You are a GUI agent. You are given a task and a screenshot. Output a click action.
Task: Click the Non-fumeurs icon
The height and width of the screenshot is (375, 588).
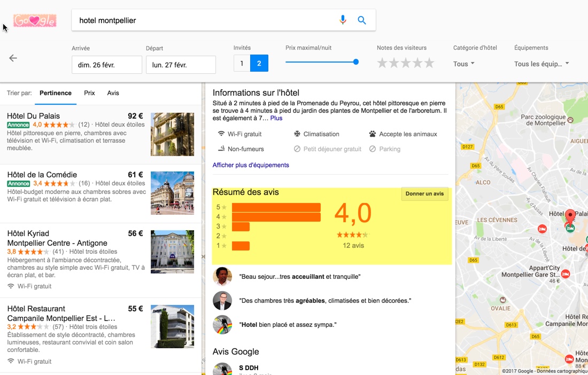(x=221, y=149)
